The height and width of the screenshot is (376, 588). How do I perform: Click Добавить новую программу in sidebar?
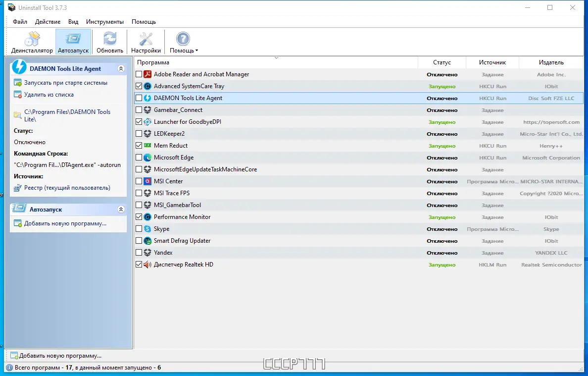(65, 223)
